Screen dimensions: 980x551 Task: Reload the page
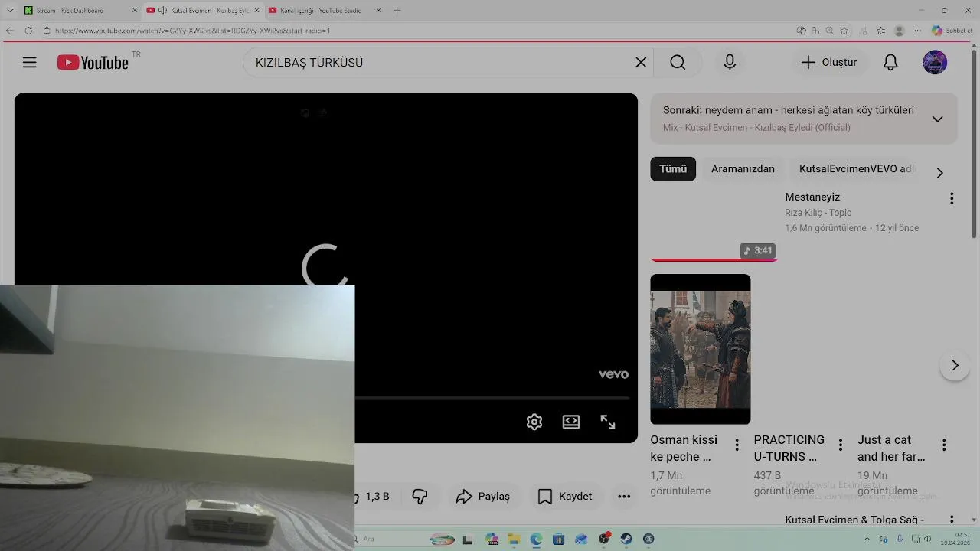(x=28, y=31)
